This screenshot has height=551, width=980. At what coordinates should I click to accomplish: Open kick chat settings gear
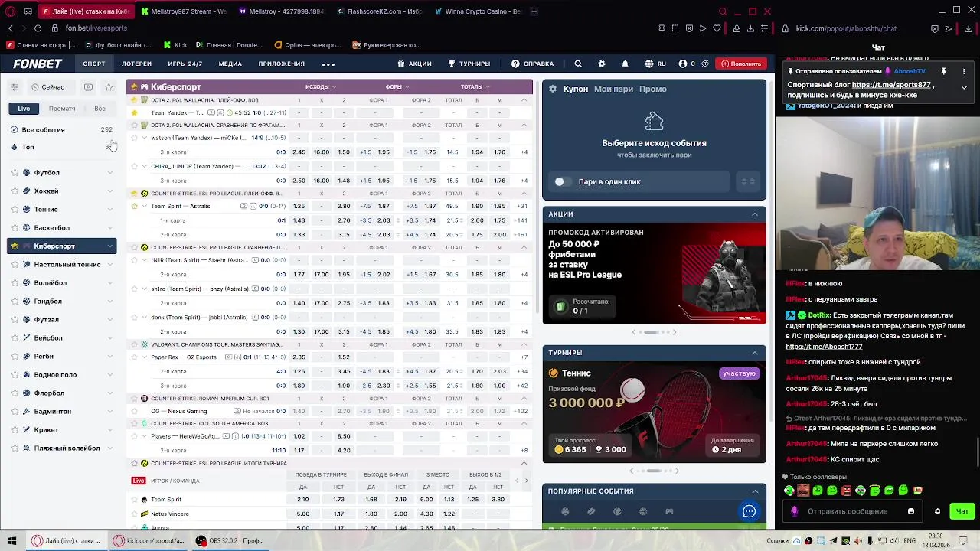[x=937, y=511]
